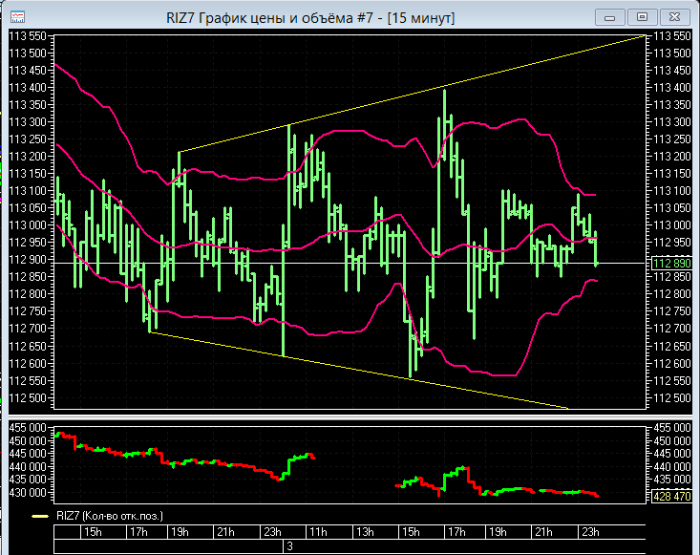Click the current price label 112 890
This screenshot has height=555, width=700.
671,263
